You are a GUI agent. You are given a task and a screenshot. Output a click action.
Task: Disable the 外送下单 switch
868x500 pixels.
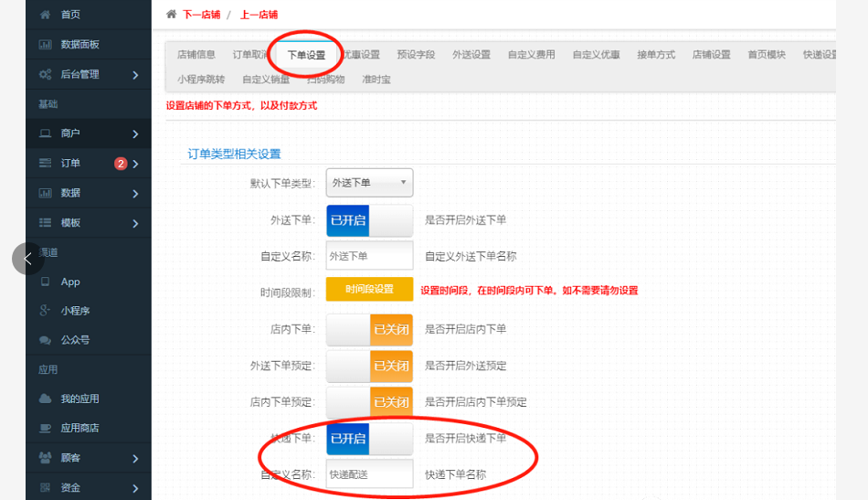pyautogui.click(x=369, y=220)
